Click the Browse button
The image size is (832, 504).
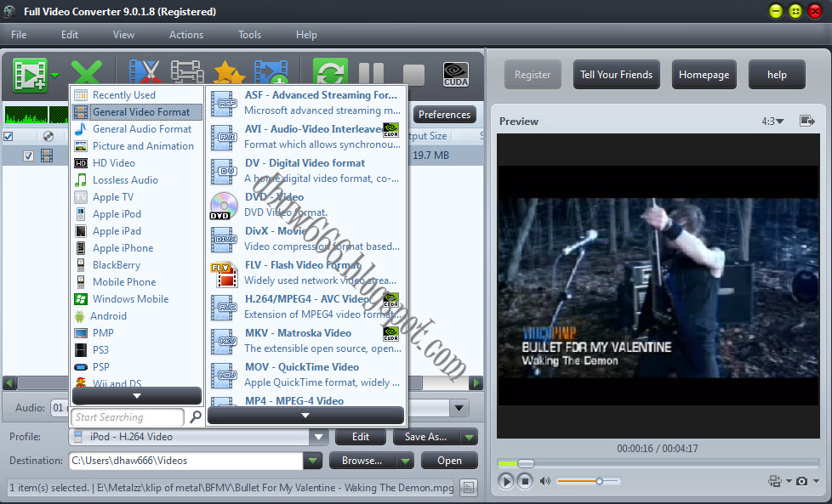pyautogui.click(x=362, y=461)
